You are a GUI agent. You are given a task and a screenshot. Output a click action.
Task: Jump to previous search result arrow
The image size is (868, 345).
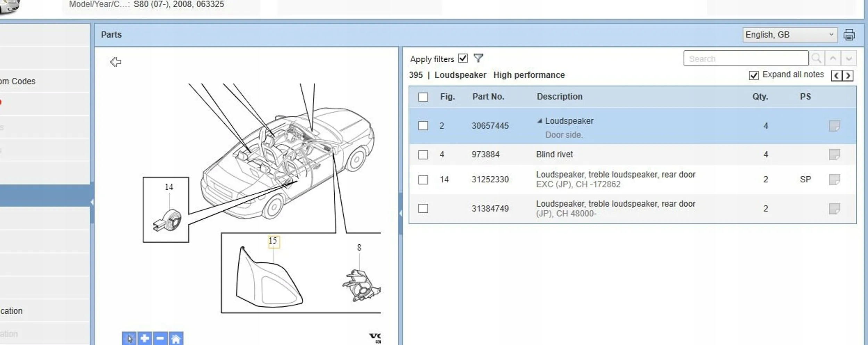pos(833,58)
